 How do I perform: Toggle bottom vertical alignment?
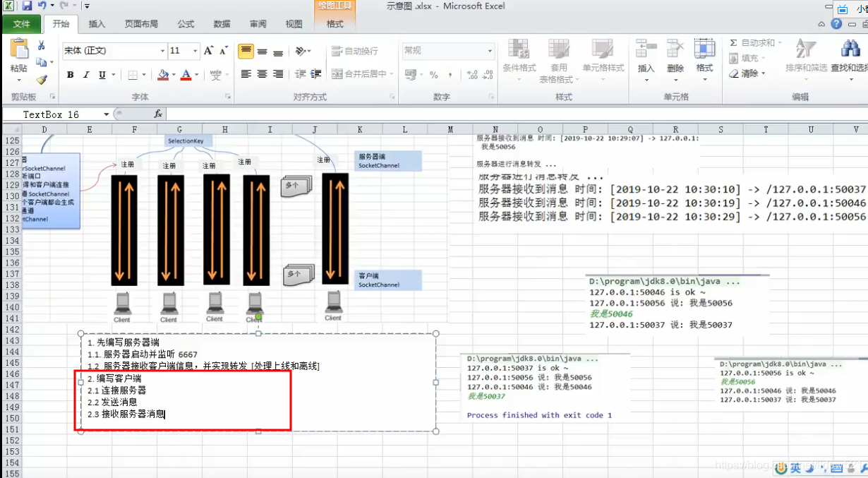click(278, 51)
